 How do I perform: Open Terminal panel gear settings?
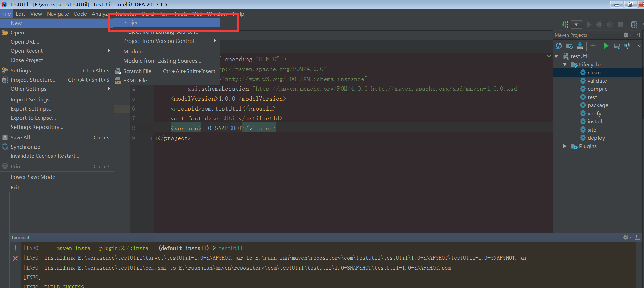click(x=627, y=237)
